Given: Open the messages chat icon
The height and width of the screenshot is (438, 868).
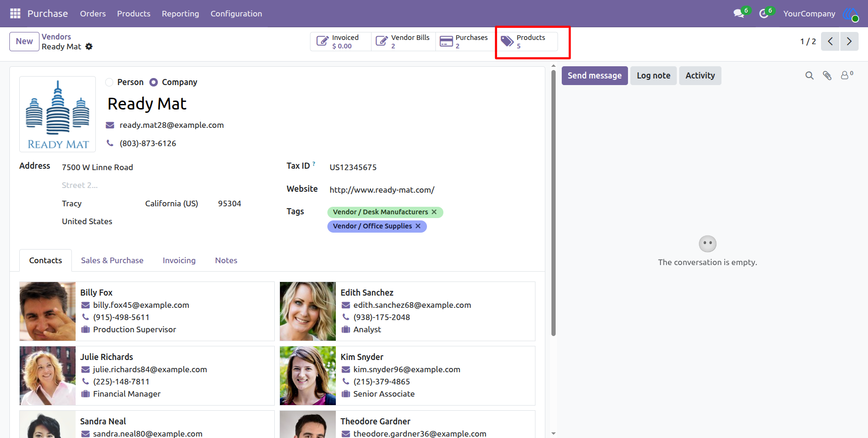Looking at the screenshot, I should point(739,14).
